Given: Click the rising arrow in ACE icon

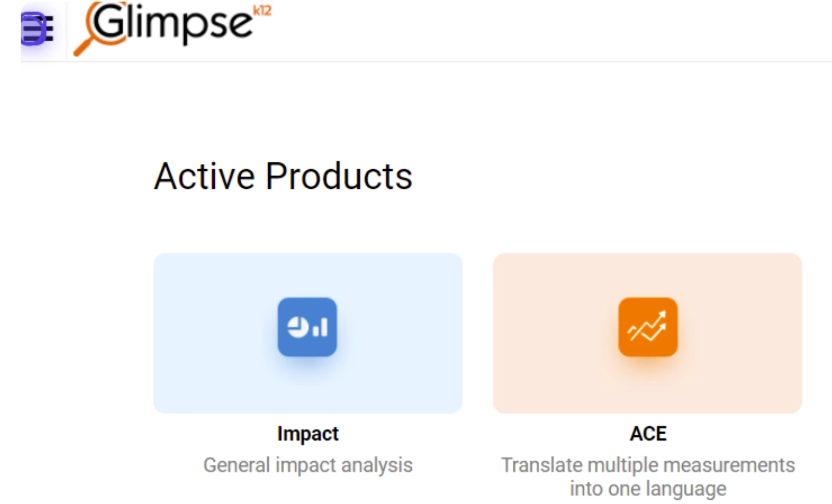Looking at the screenshot, I should pos(647,326).
